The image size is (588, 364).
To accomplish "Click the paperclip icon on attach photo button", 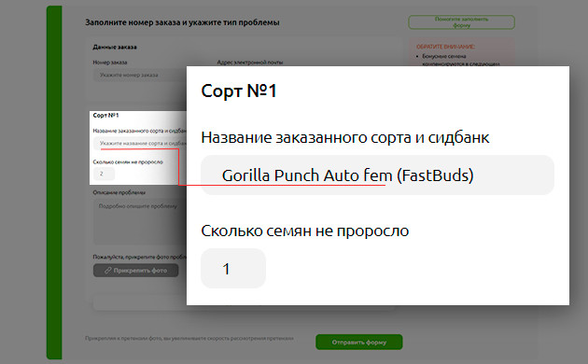I will pos(108,271).
